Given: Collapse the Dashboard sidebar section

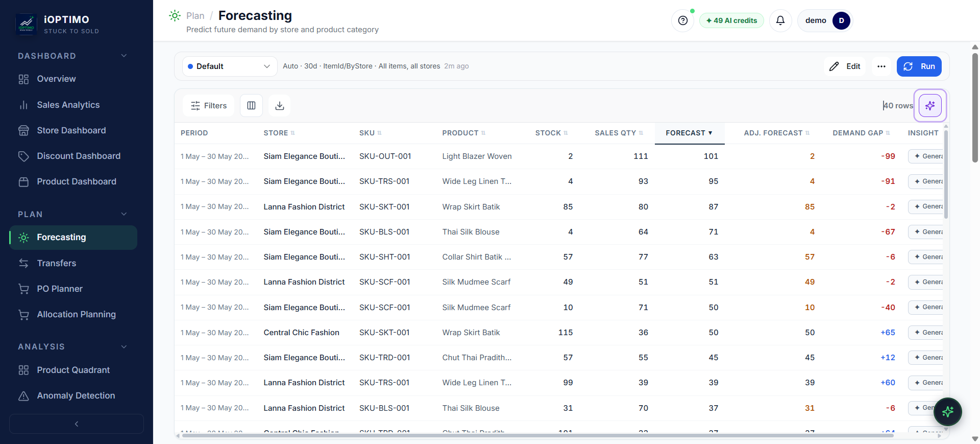Looking at the screenshot, I should (x=124, y=56).
